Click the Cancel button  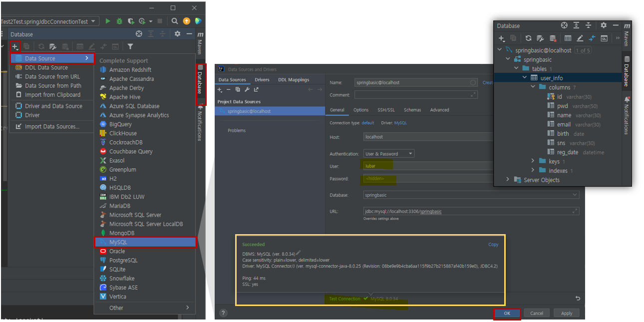pos(537,314)
